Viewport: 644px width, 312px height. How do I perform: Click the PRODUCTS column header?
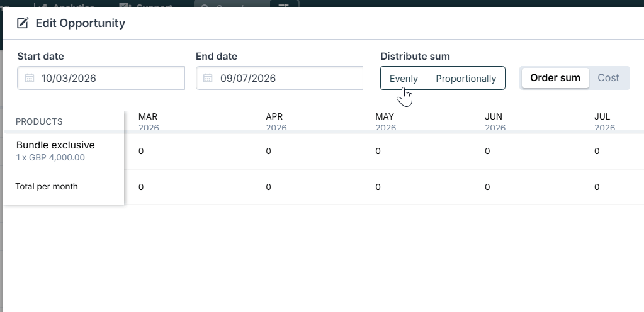[x=39, y=121]
